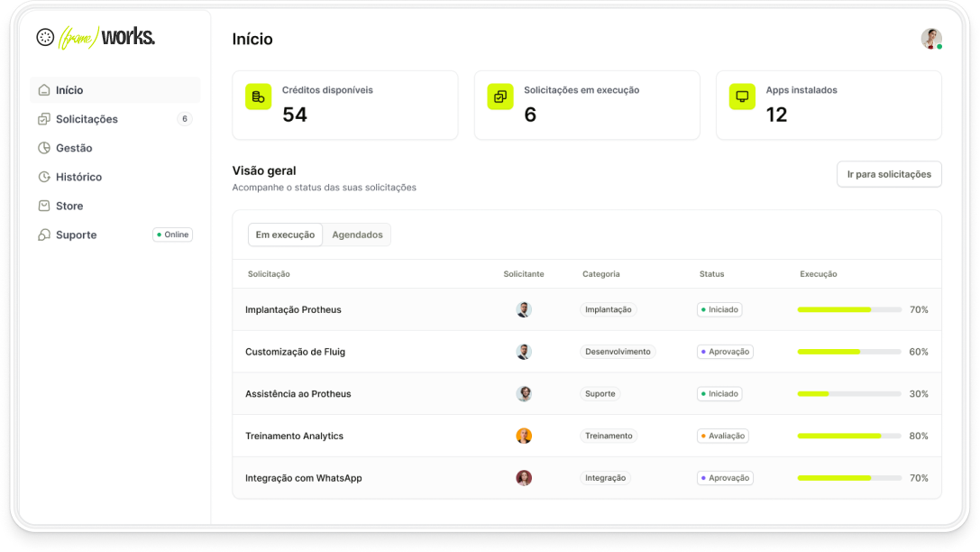Click the Histórico clock icon
Image resolution: width=980 pixels, height=552 pixels.
tap(44, 177)
